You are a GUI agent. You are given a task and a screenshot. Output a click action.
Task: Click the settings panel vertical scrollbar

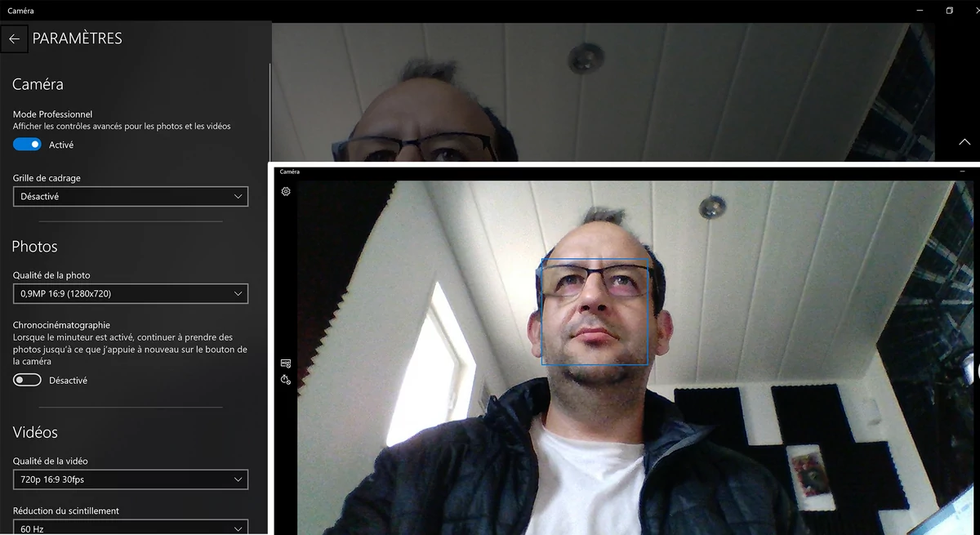click(x=269, y=114)
